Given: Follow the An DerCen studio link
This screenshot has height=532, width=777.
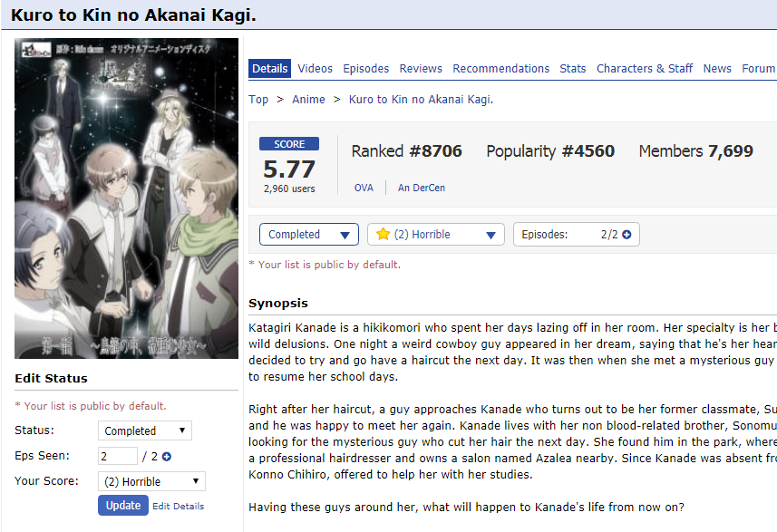Looking at the screenshot, I should (x=422, y=188).
